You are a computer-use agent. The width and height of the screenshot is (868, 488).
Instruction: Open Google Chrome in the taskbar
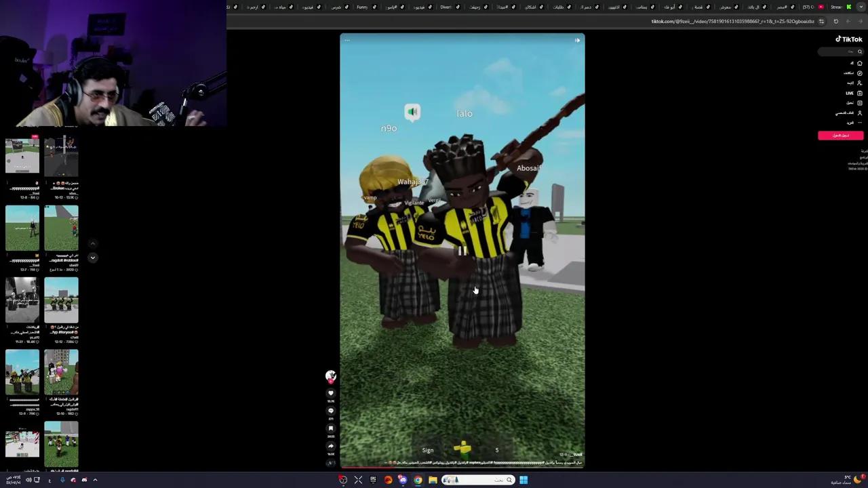[x=418, y=480]
